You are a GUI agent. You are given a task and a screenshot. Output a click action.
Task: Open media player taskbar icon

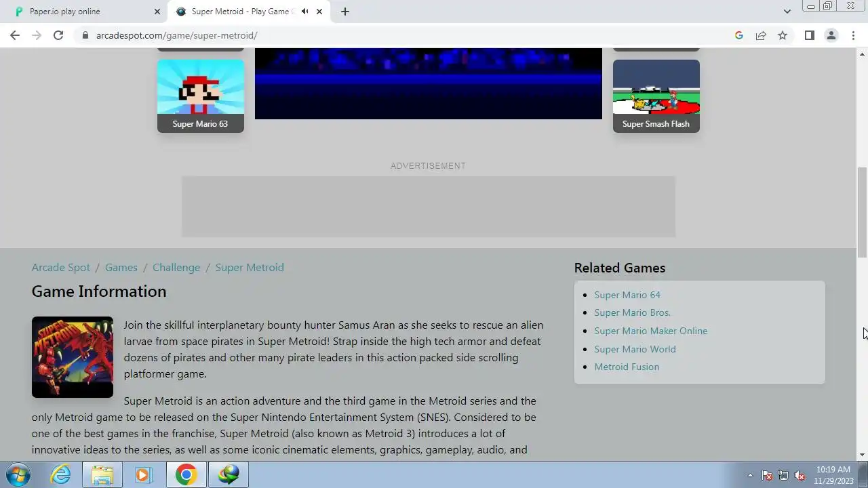tap(142, 474)
